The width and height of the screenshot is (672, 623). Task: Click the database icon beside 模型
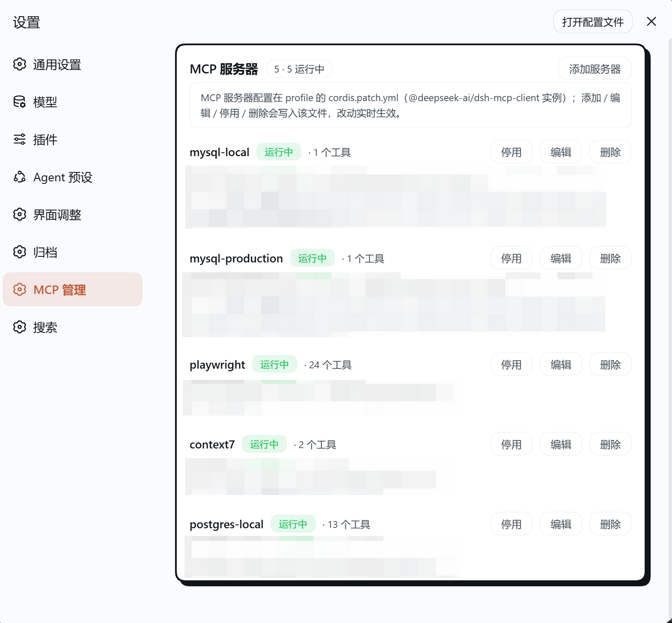20,102
